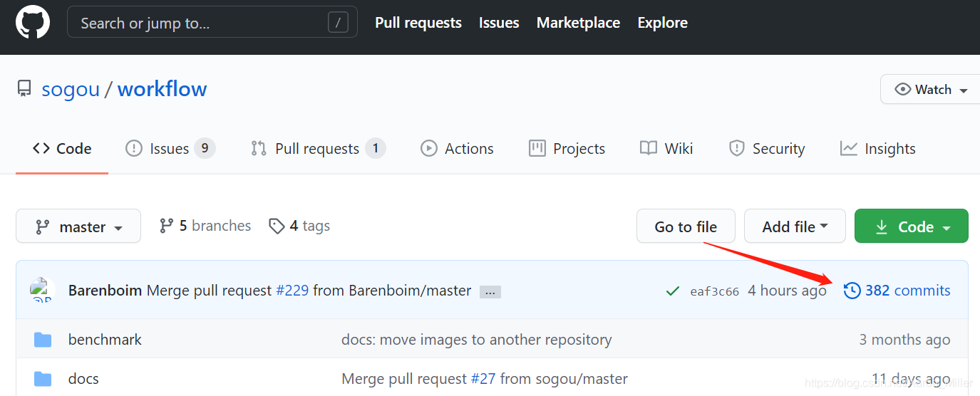Viewport: 980px width, 396px height.
Task: Click the branches fork icon
Action: pos(167,226)
